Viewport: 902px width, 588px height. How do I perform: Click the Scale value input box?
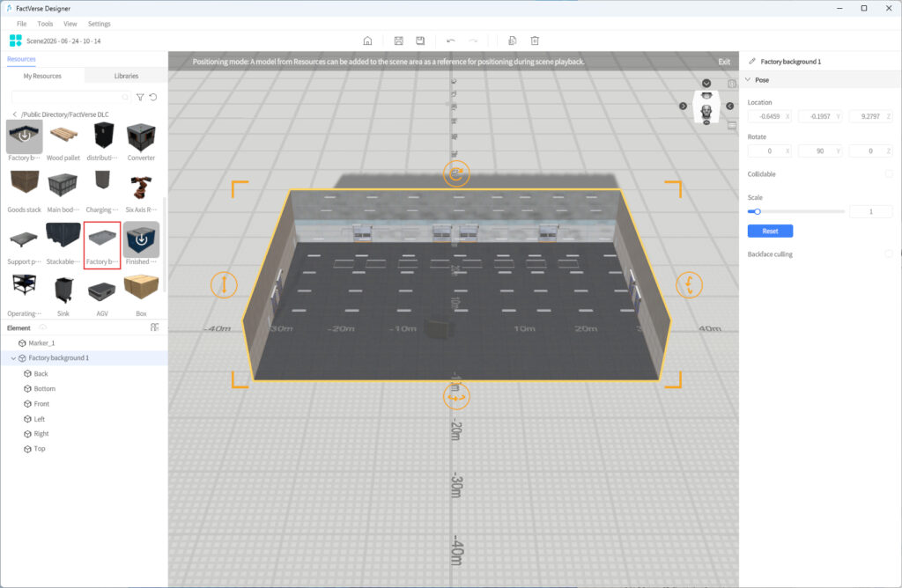pyautogui.click(x=871, y=211)
